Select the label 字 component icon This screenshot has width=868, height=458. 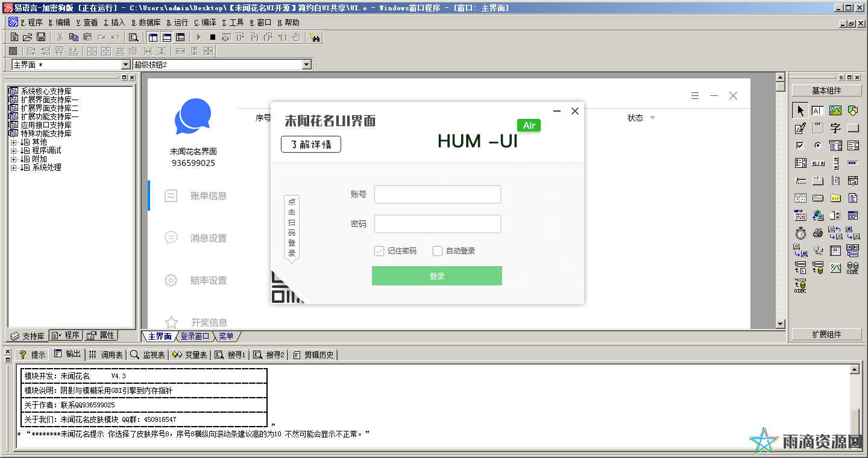[x=835, y=128]
